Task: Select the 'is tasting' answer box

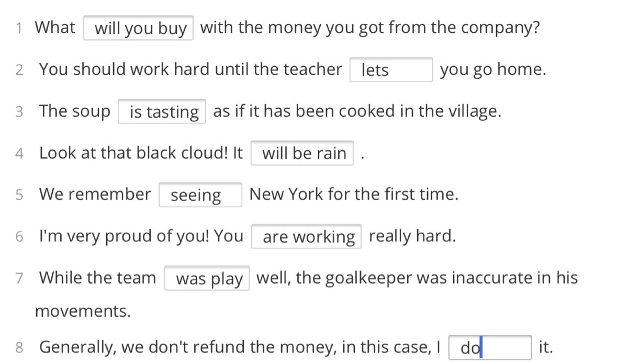Action: pyautogui.click(x=162, y=111)
